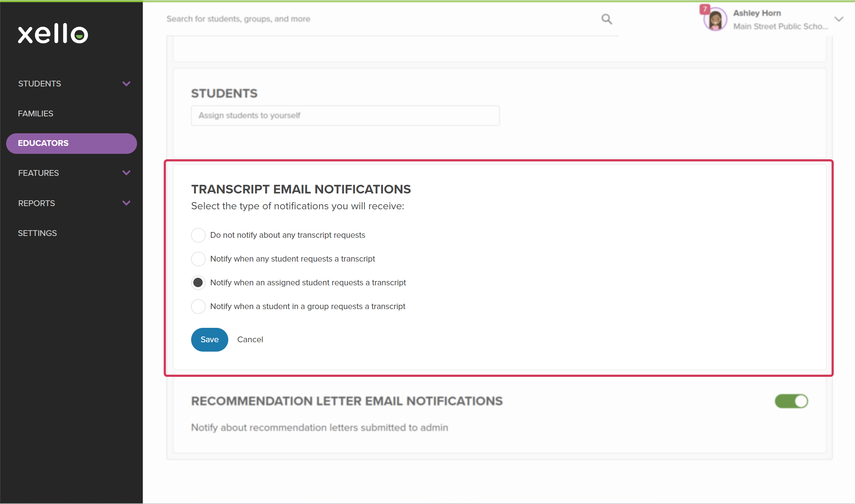Turn off recommendation letter email notifications toggle

791,401
